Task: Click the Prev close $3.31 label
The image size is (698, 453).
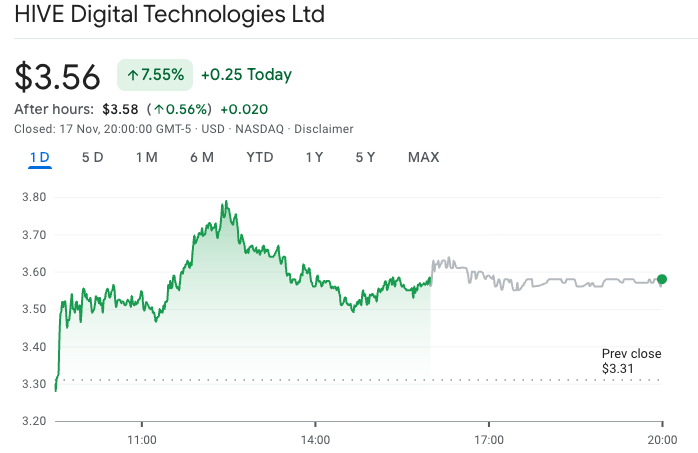Action: click(x=631, y=361)
